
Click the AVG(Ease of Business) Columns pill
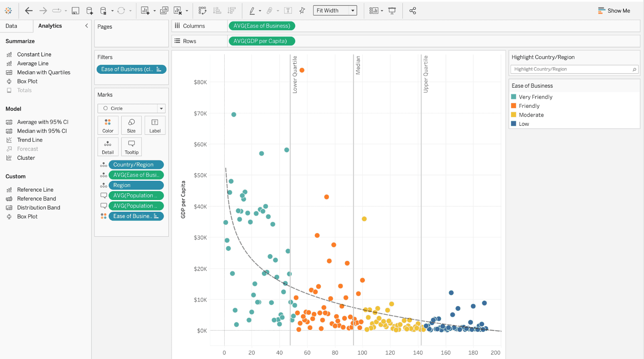(x=262, y=26)
